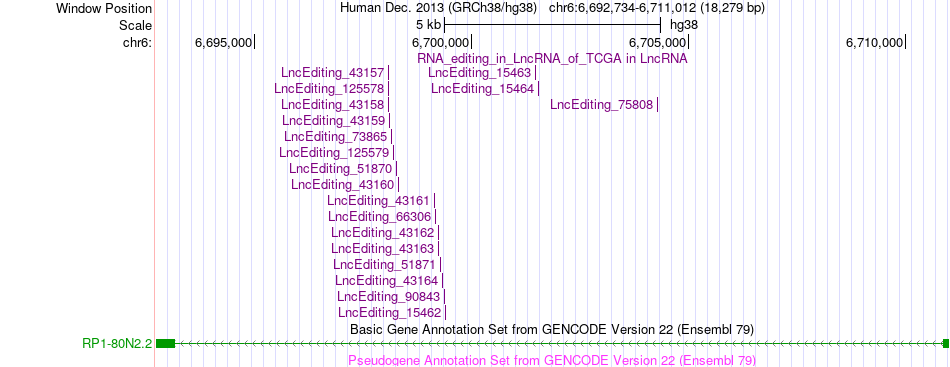Click the 5 kb scale bar

[x=552, y=25]
